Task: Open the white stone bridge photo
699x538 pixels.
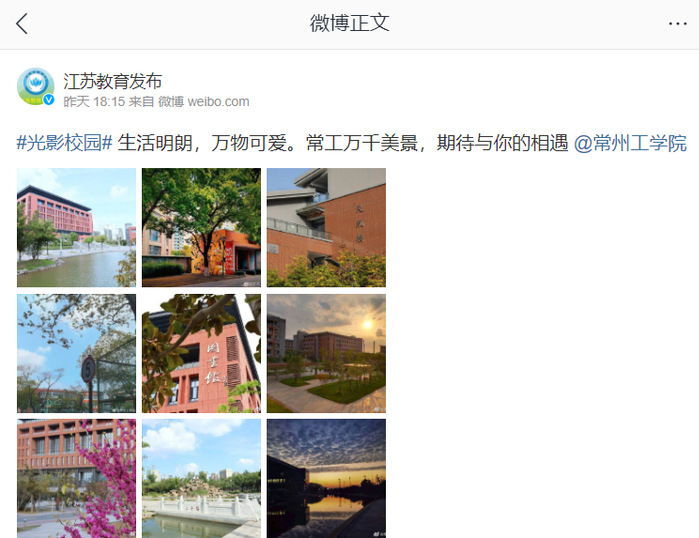Action: click(x=201, y=478)
